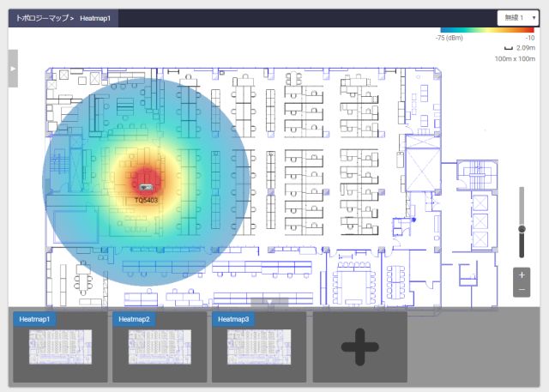Add a new heatmap with plus card
The width and height of the screenshot is (549, 392).
(x=360, y=347)
